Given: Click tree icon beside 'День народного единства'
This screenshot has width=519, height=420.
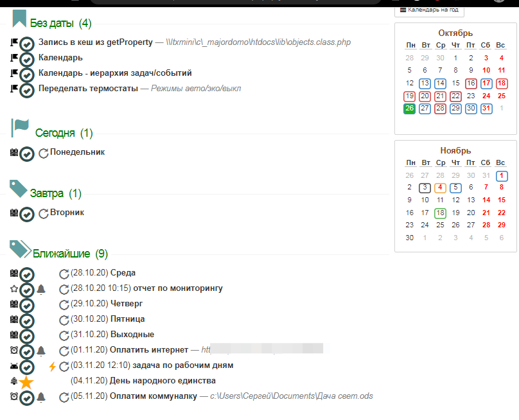Looking at the screenshot, I should [14, 381].
